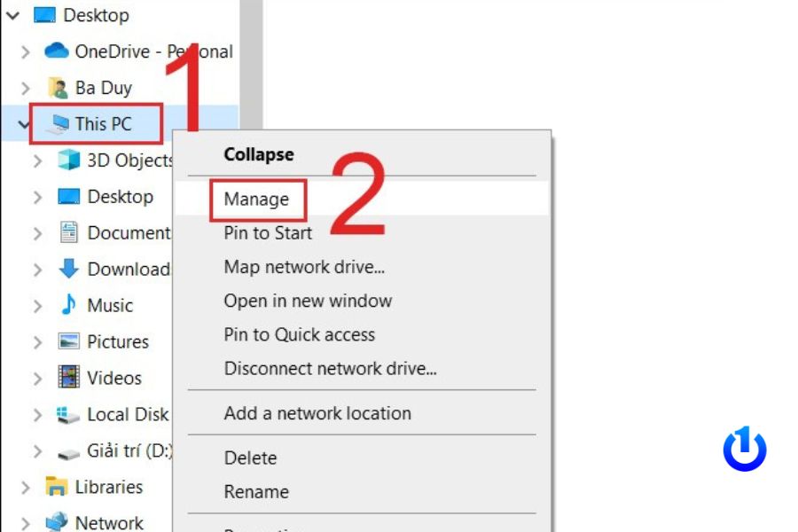Expand the OneDrive - Personal tree arrow
The height and width of the screenshot is (532, 798).
(x=26, y=51)
